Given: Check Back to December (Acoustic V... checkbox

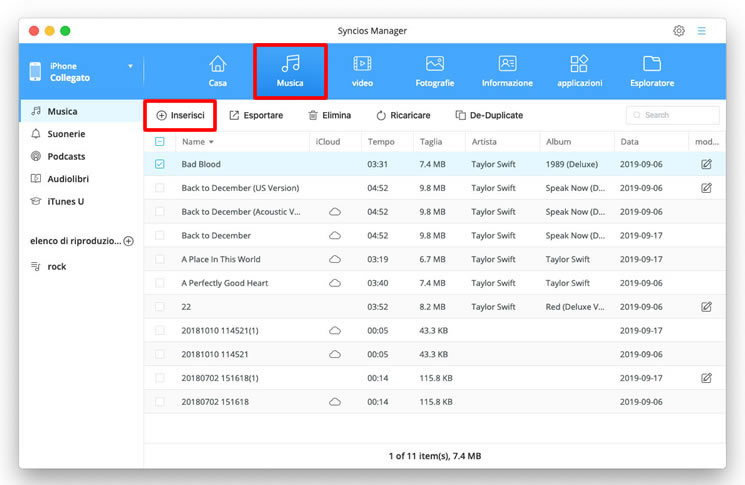Looking at the screenshot, I should 160,211.
